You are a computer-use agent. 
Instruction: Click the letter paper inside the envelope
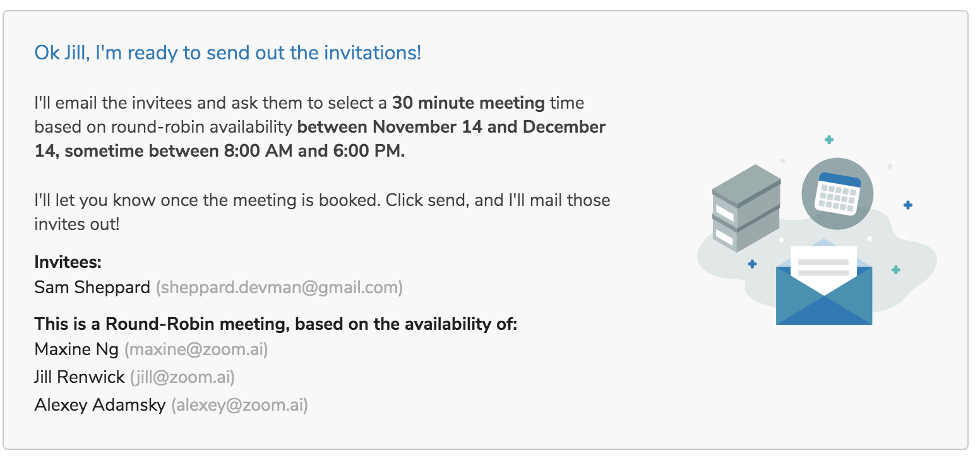click(824, 267)
